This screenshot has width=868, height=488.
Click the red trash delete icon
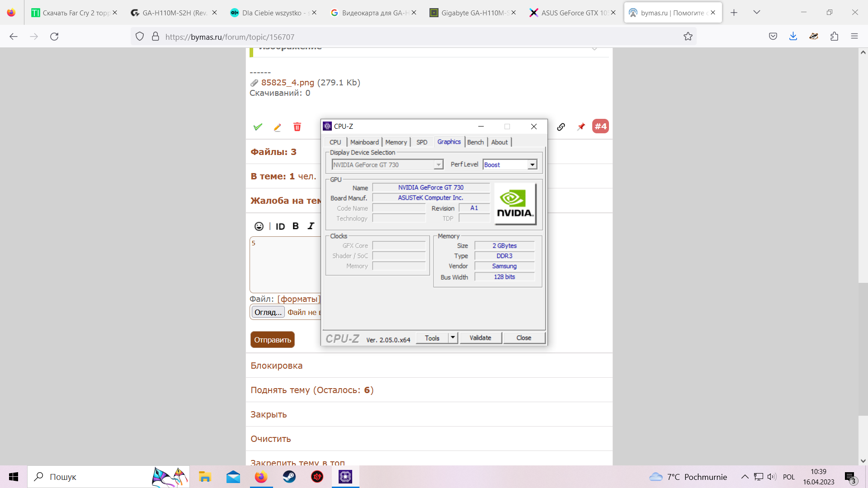click(x=297, y=127)
